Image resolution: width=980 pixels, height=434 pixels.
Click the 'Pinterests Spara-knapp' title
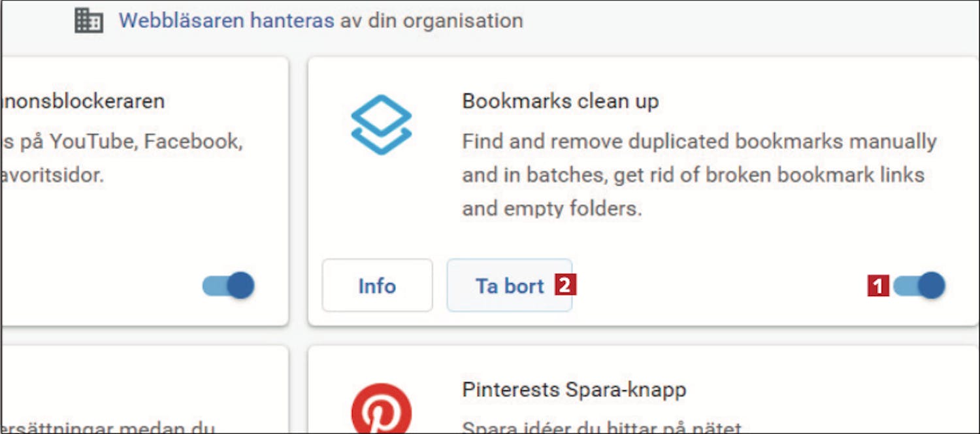tap(574, 390)
